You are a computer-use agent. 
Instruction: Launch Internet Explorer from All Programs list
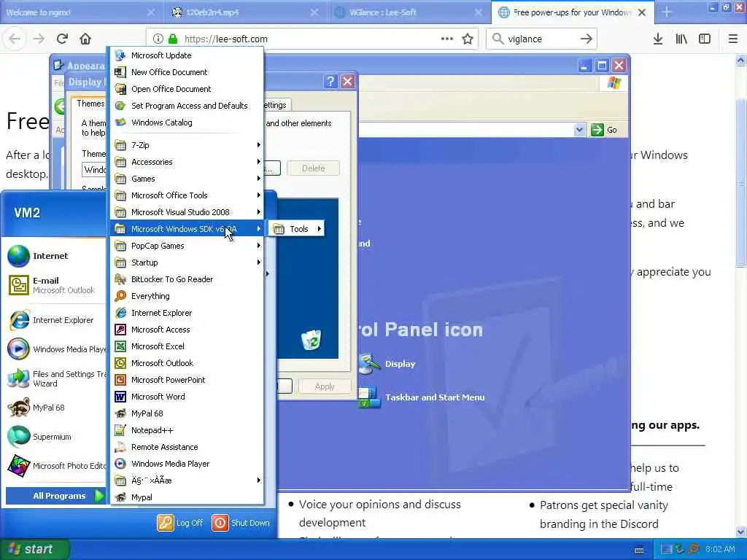point(187,313)
